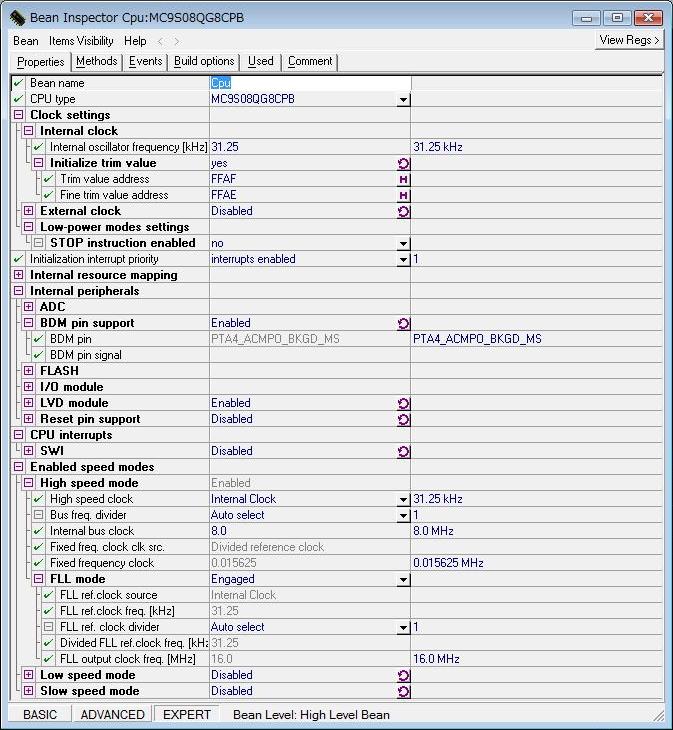The image size is (673, 730).
Task: Open the Initialization interrupt priority dropdown
Action: click(404, 259)
